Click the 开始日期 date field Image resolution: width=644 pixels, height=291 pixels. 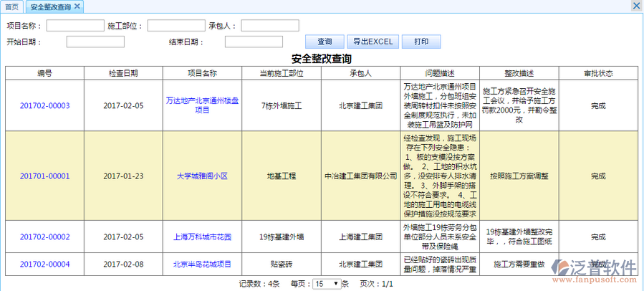pos(95,42)
